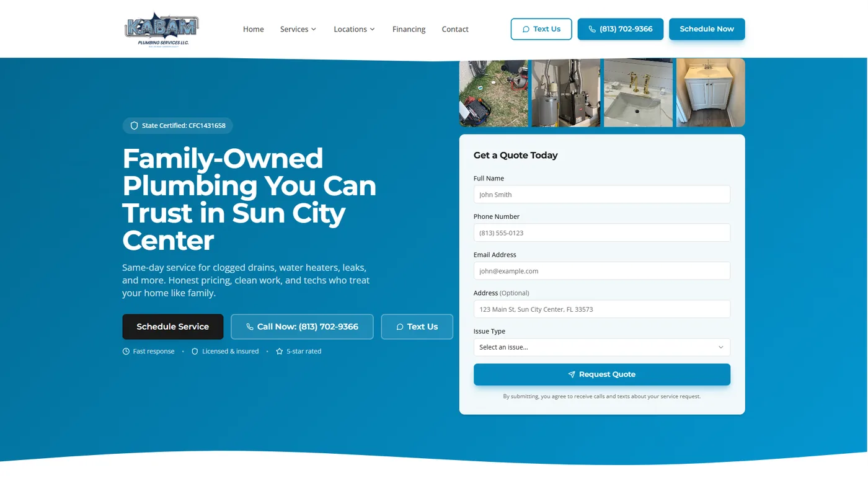Open the sink with gold faucets thumbnail

pyautogui.click(x=638, y=93)
